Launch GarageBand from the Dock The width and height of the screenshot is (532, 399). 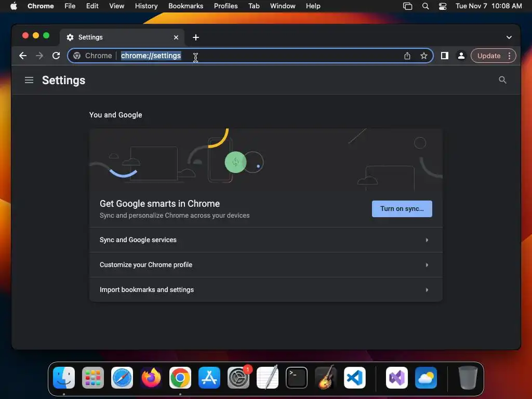tap(325, 378)
